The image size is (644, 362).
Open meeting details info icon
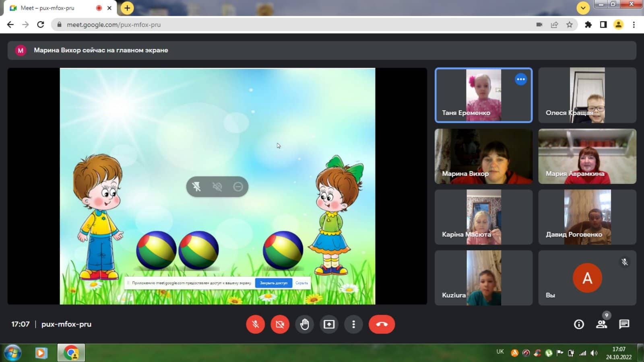pyautogui.click(x=579, y=324)
